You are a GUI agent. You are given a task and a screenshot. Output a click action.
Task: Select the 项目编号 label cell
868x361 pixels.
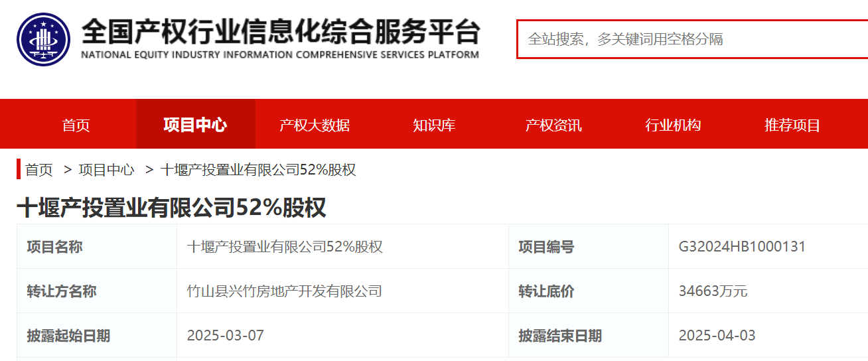pyautogui.click(x=589, y=247)
